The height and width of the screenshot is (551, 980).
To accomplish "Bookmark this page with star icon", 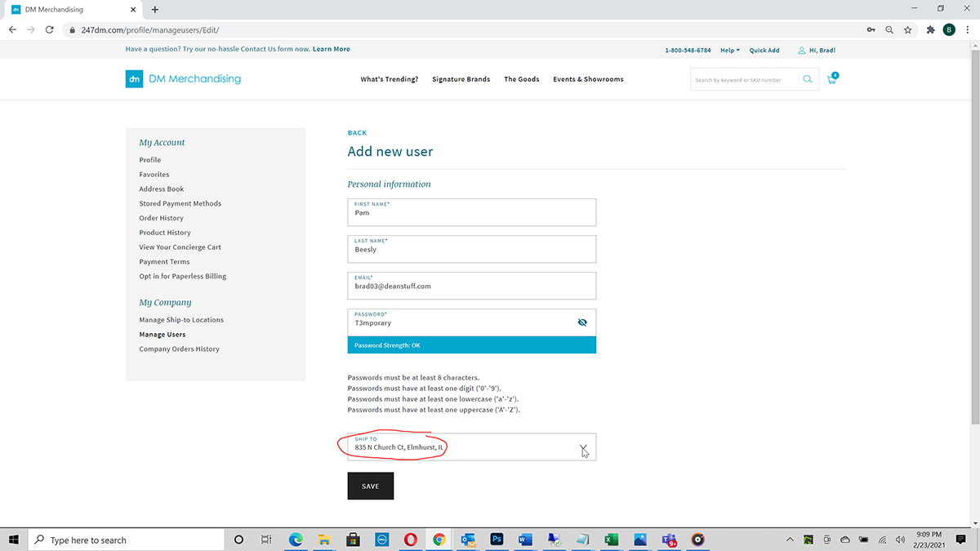I will [x=908, y=29].
